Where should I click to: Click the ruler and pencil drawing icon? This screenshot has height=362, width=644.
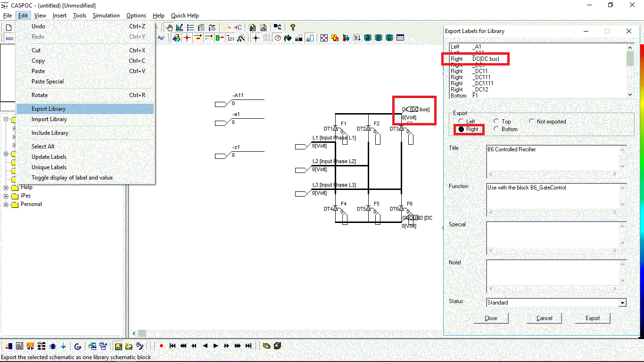pyautogui.click(x=179, y=27)
